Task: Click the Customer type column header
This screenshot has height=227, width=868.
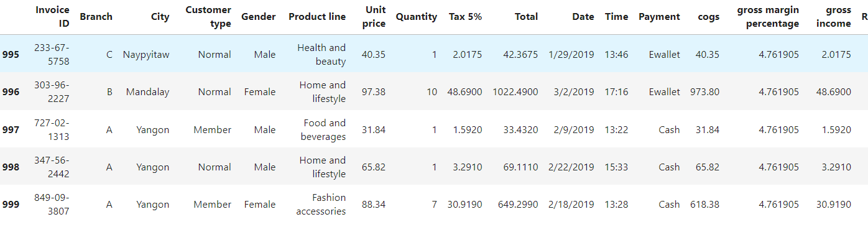Action: (x=208, y=17)
